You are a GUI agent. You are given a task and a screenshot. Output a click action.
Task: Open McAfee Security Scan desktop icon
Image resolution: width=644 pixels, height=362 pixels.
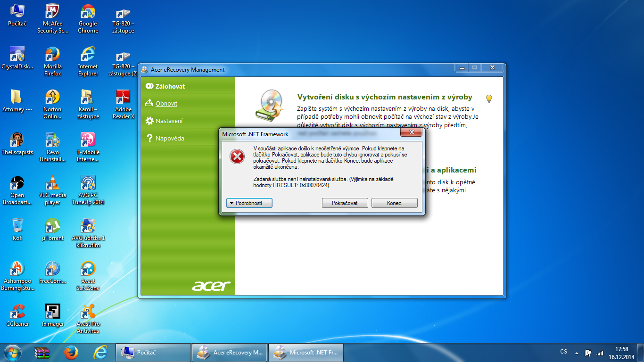point(52,19)
